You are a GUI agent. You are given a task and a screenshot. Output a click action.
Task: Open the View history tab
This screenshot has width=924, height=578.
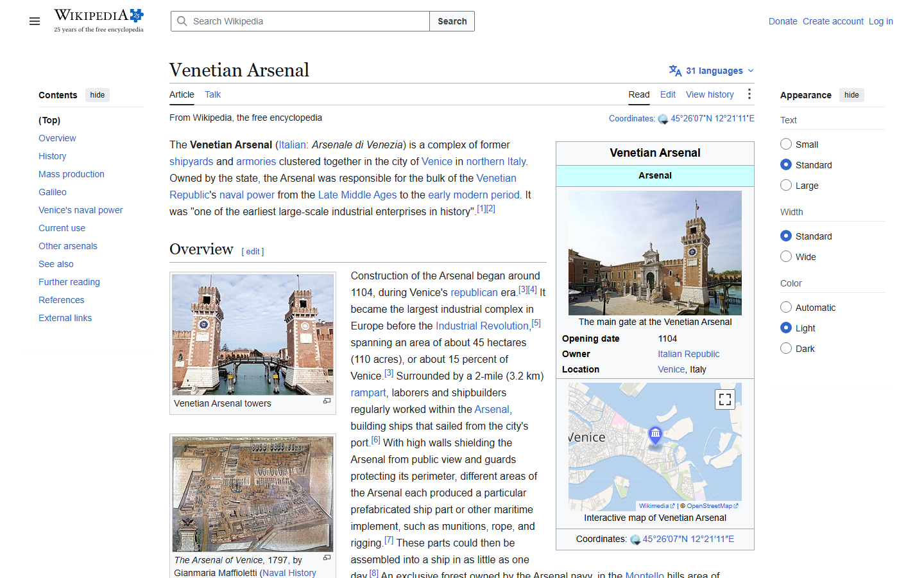coord(710,94)
